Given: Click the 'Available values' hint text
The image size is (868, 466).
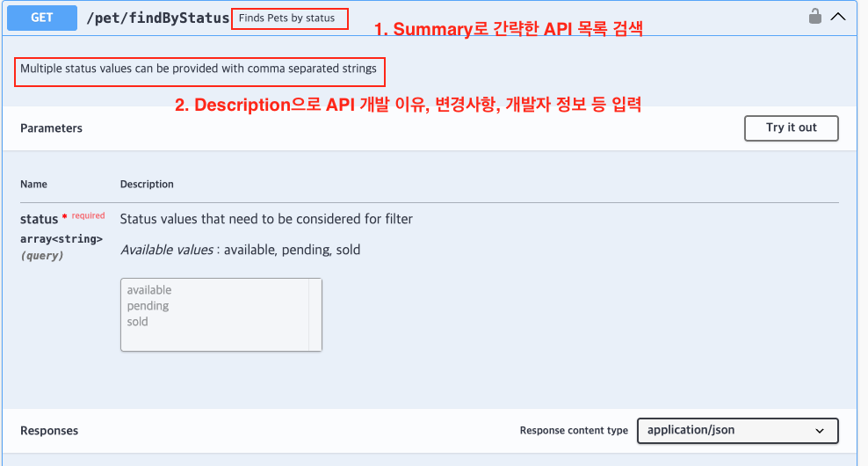Looking at the screenshot, I should coord(167,250).
